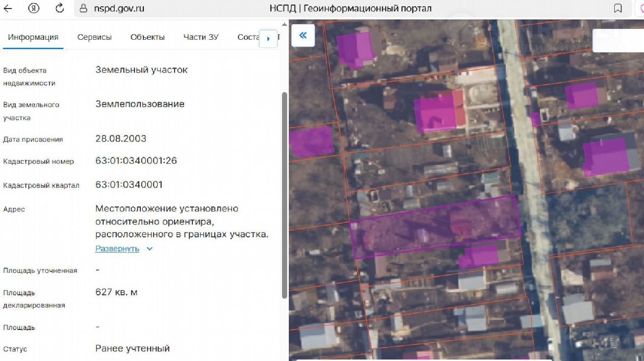Bookmark this page
The image size is (644, 361).
[x=618, y=9]
